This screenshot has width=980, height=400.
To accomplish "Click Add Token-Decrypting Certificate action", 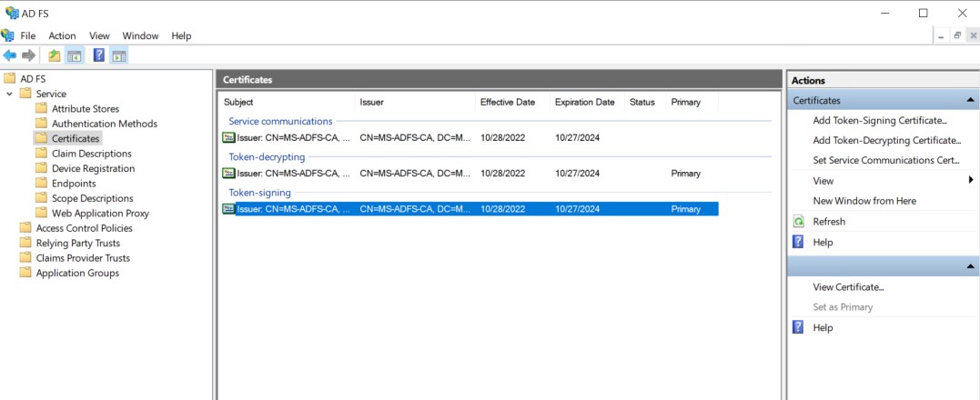I will click(887, 140).
